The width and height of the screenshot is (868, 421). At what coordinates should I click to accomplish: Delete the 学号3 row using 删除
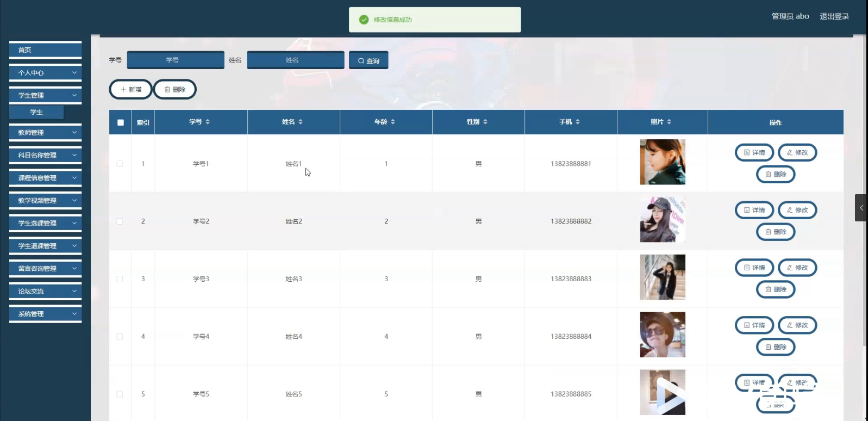775,290
